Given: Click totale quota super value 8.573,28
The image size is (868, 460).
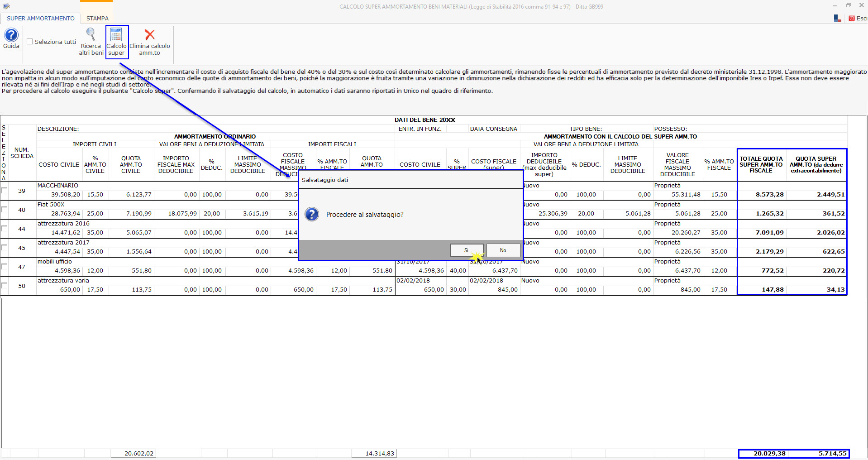Looking at the screenshot, I should point(770,195).
